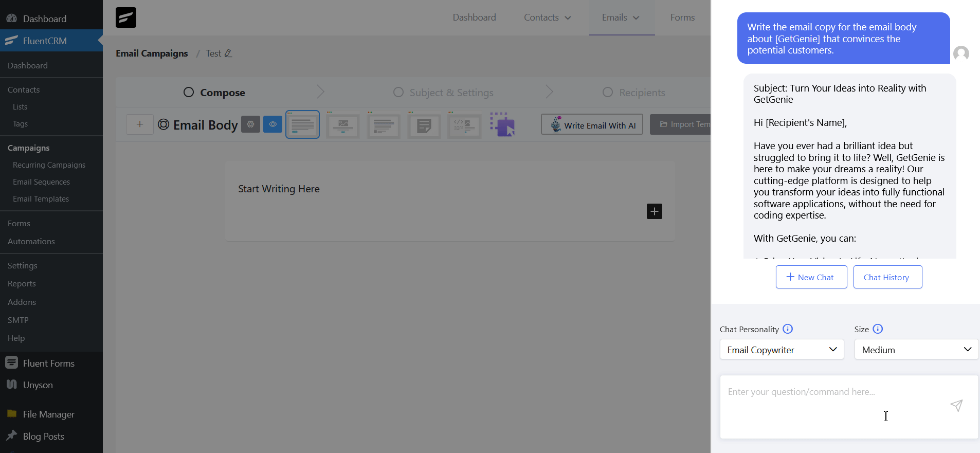Select the raw HTML code template layout

(x=465, y=125)
